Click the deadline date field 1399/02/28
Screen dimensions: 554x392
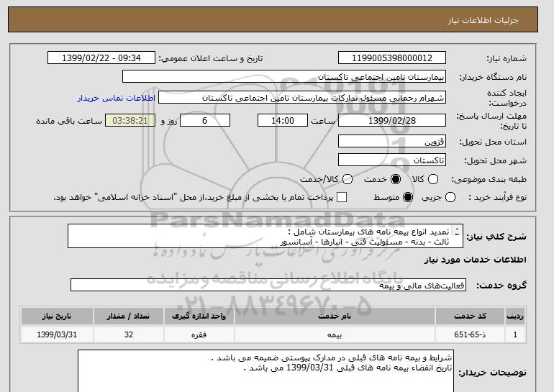(392, 120)
